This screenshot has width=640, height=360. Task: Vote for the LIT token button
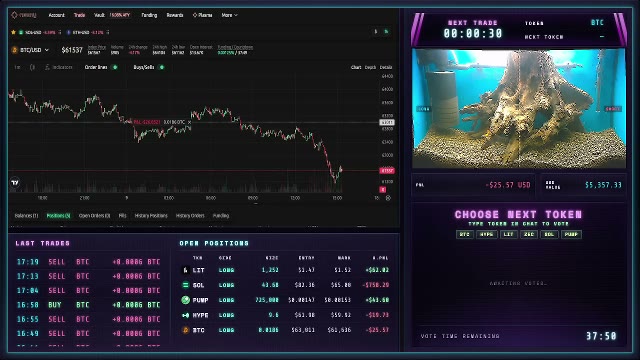click(508, 234)
